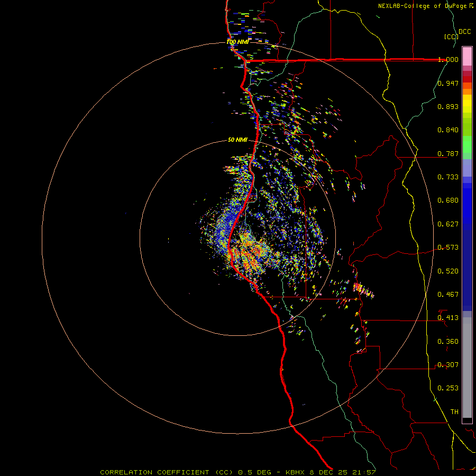
Task: Click the 0.573 scale label
Action: (448, 248)
